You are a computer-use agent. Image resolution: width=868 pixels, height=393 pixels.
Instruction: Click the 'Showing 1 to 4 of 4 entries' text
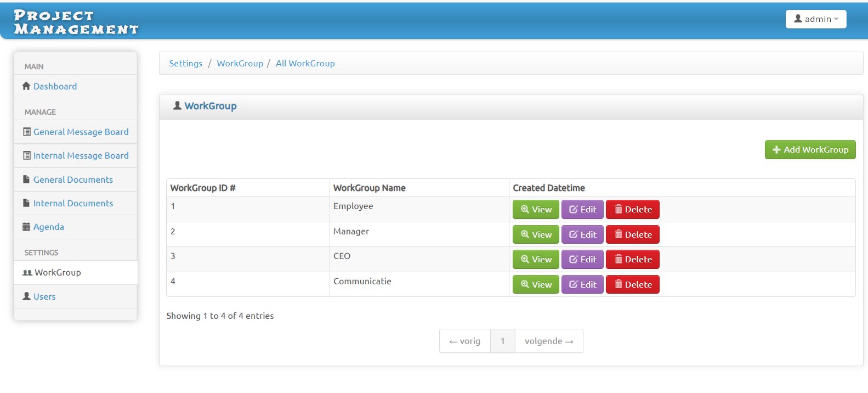[x=220, y=316]
